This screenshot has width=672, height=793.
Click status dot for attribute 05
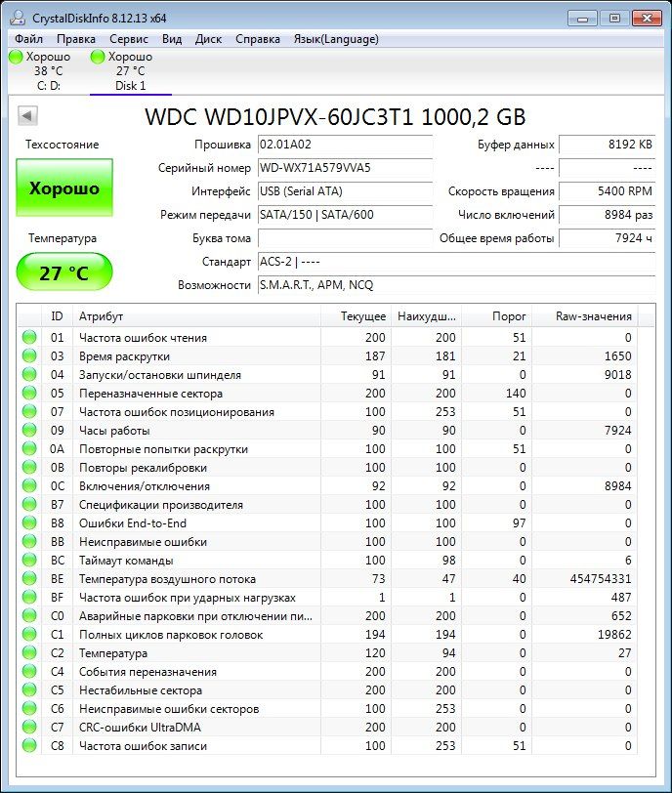(29, 393)
